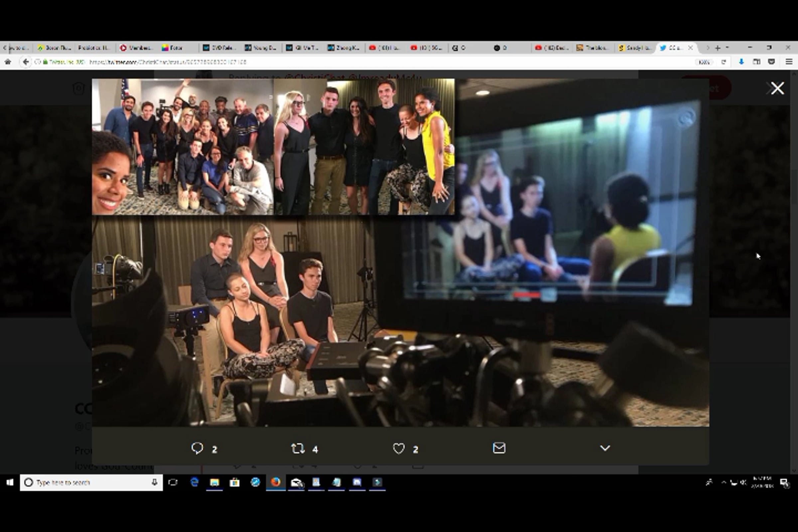Open the volume control in system tray
Viewport: 798px width, 532px height.
click(744, 482)
